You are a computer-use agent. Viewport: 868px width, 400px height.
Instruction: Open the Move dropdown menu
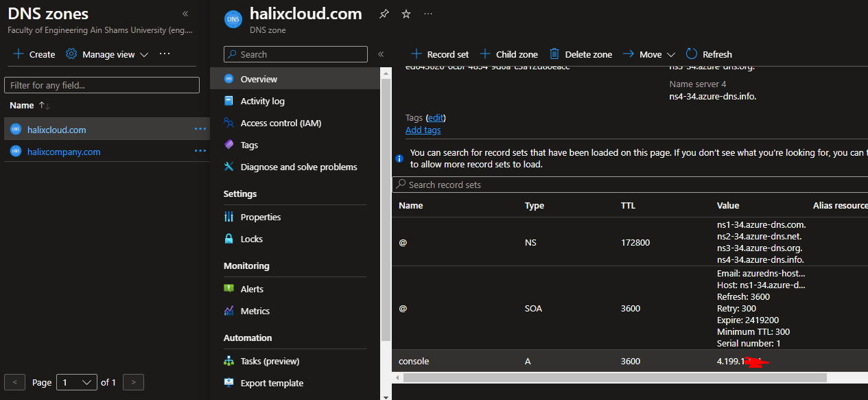(649, 54)
